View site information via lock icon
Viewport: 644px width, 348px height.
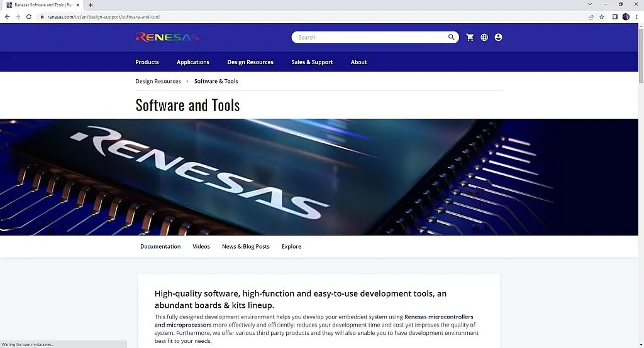[42, 17]
